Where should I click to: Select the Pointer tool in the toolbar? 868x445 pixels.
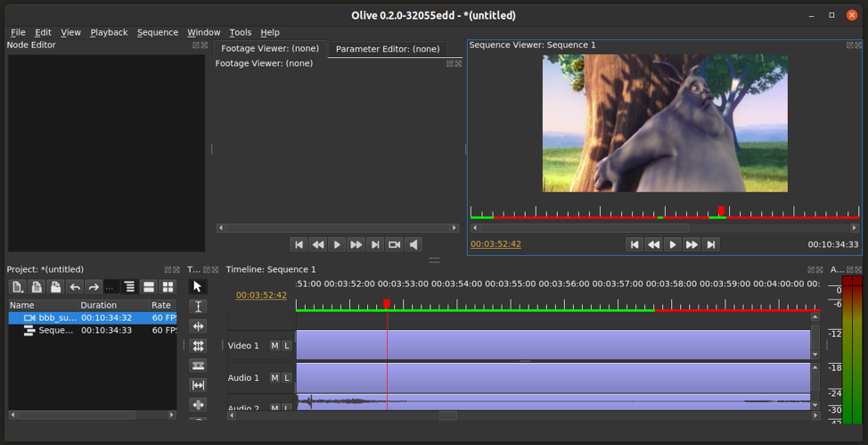click(198, 286)
